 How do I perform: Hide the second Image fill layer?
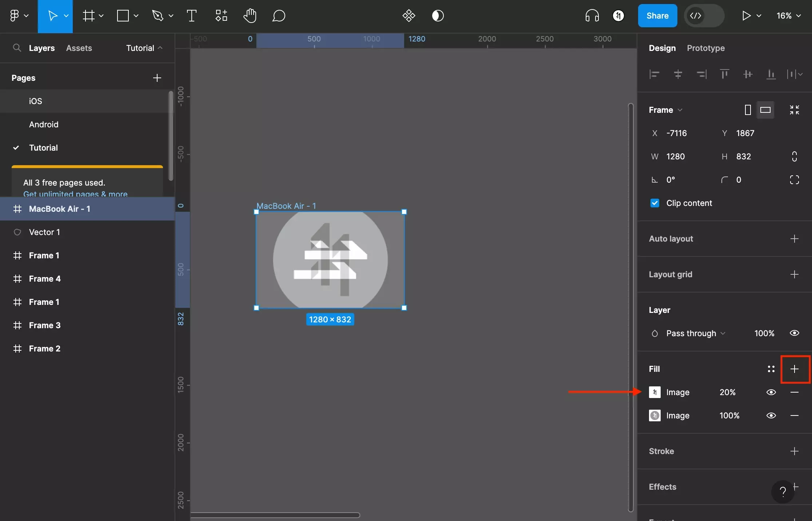pos(770,415)
